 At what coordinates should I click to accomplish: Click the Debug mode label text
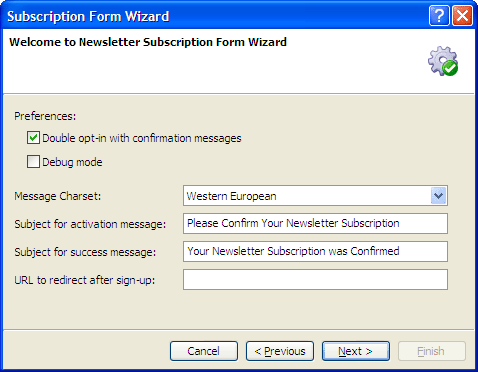[x=72, y=162]
